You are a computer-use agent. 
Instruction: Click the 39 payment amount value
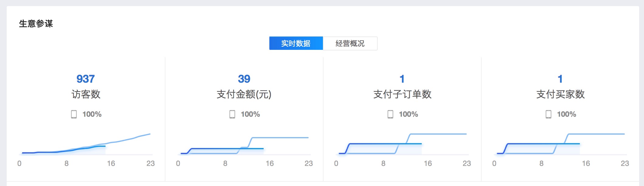[244, 79]
